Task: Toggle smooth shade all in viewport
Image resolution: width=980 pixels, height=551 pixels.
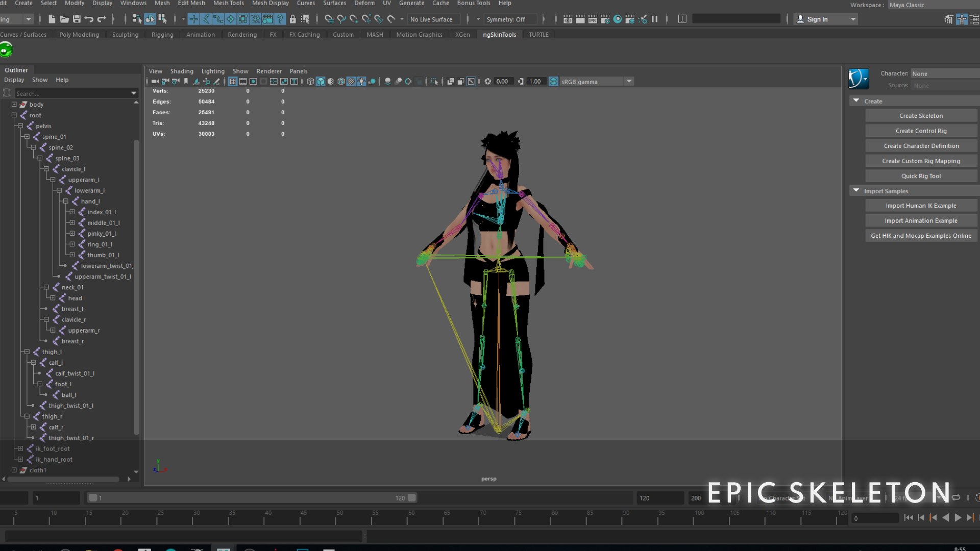Action: (x=321, y=82)
